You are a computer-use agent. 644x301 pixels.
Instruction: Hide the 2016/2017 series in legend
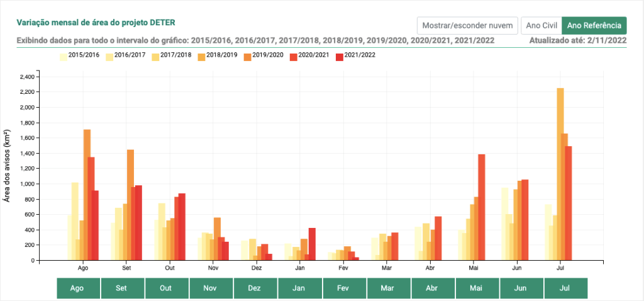click(x=110, y=55)
